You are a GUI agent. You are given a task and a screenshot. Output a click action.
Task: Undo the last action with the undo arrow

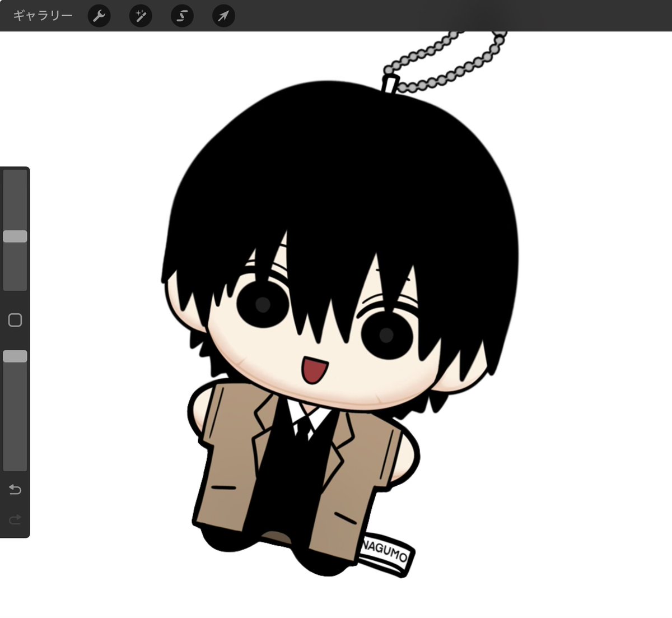click(x=15, y=490)
